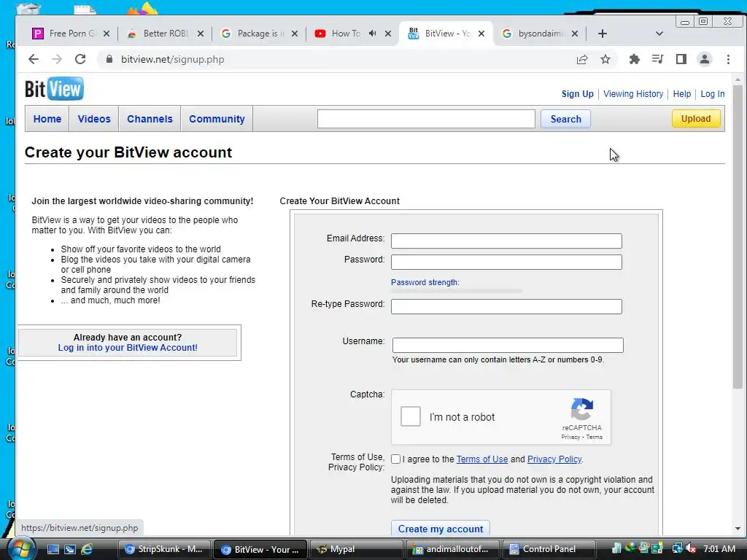Click the Search button
Screen dimensions: 747x560
(565, 119)
